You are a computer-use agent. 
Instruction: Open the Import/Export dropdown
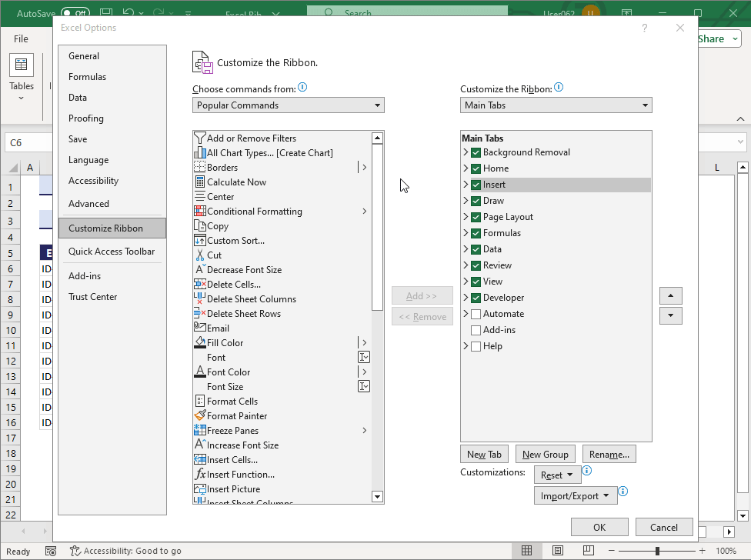576,496
